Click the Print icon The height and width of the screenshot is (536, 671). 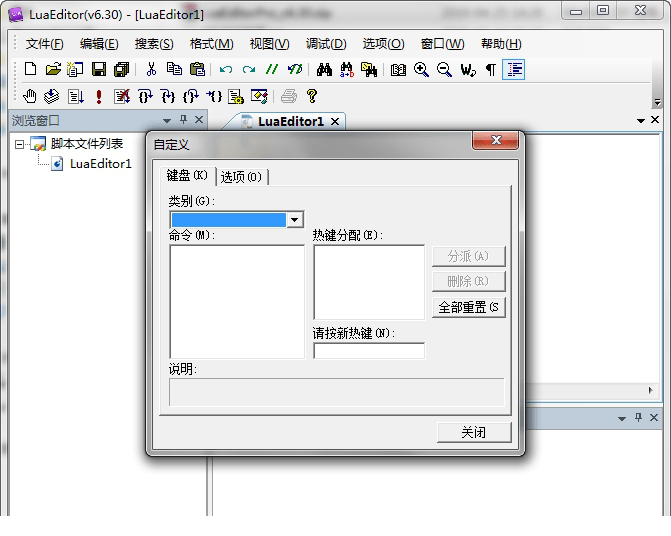tap(289, 96)
